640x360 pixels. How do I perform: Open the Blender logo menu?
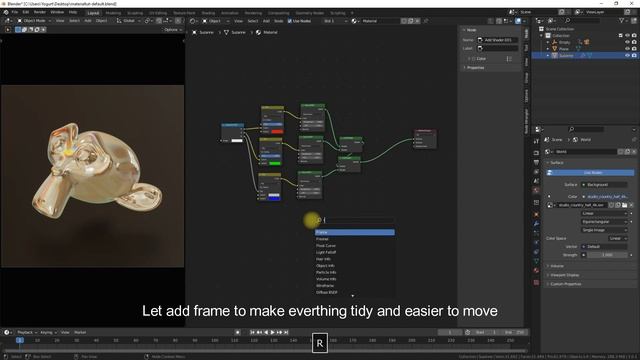point(6,12)
